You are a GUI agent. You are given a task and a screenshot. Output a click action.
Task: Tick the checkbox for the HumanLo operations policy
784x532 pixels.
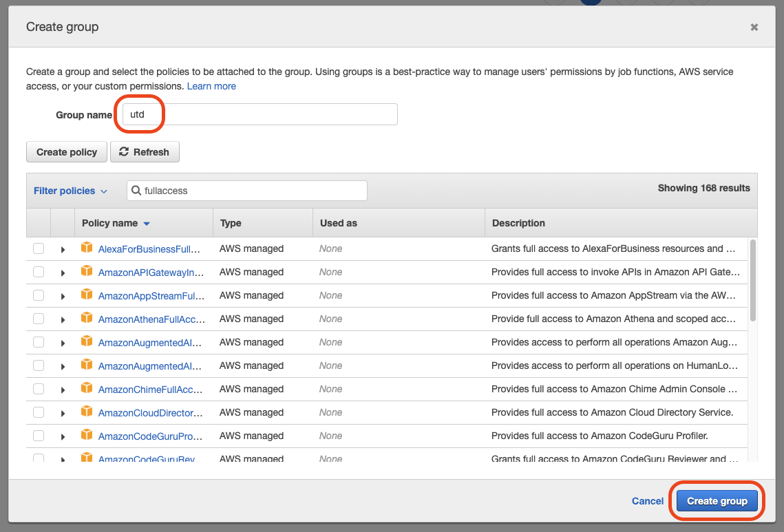[39, 365]
